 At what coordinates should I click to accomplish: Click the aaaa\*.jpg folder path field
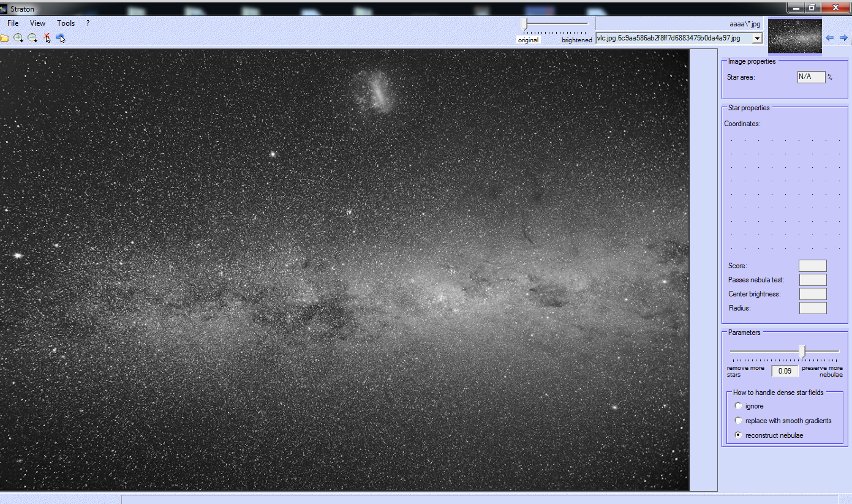tap(679, 24)
